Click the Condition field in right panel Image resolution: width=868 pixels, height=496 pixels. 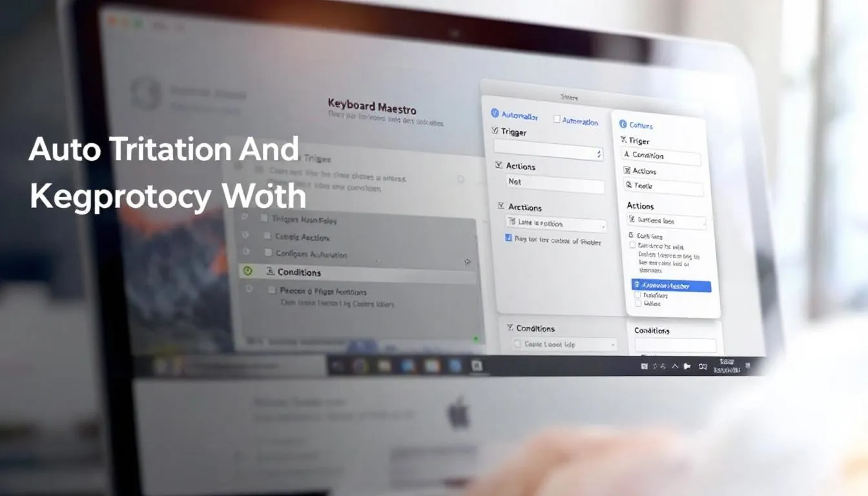point(661,156)
